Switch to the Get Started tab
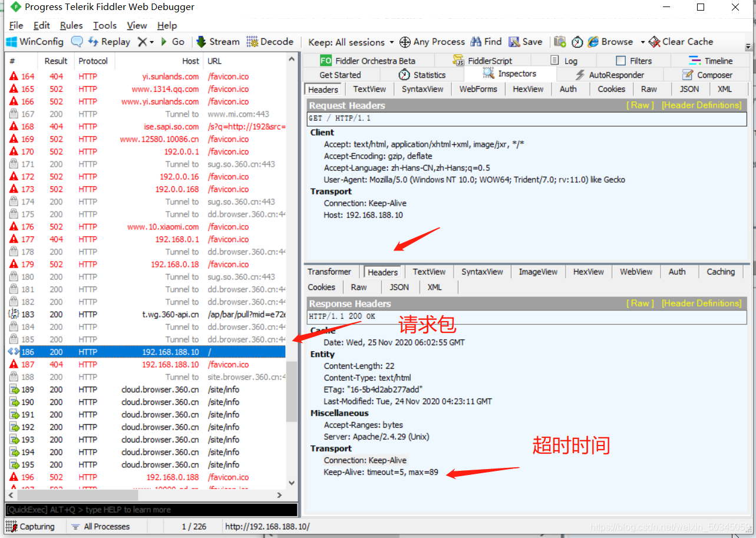 340,75
